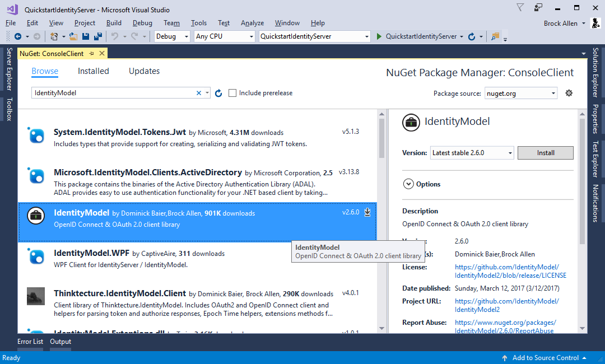Click the Visual Studio logo icon

click(12, 10)
